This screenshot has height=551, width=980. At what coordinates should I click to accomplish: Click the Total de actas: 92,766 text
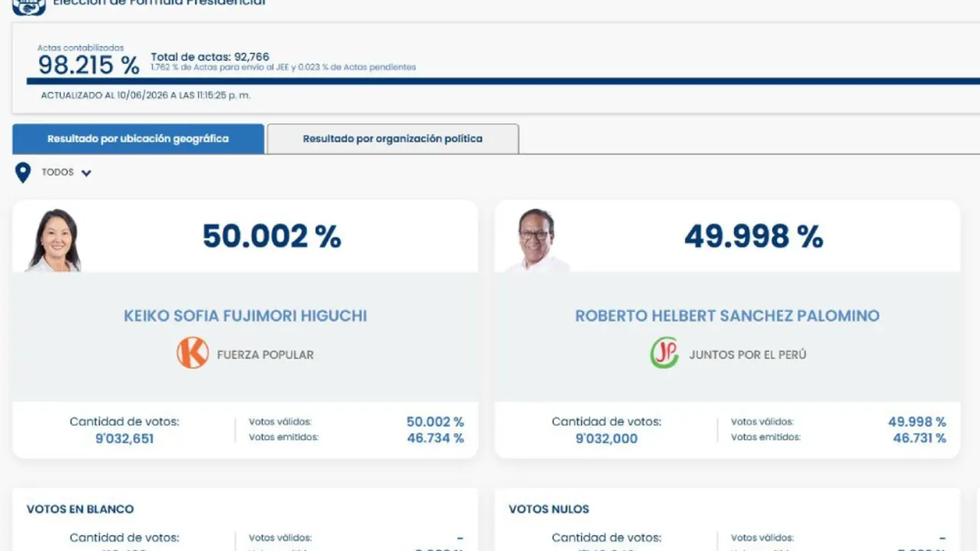pyautogui.click(x=210, y=57)
